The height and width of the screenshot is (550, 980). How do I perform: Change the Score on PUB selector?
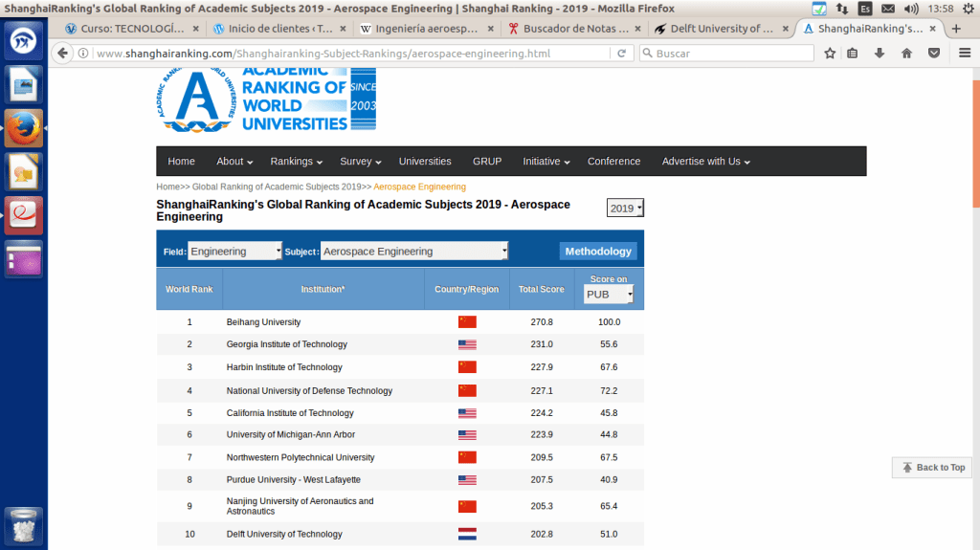click(609, 295)
